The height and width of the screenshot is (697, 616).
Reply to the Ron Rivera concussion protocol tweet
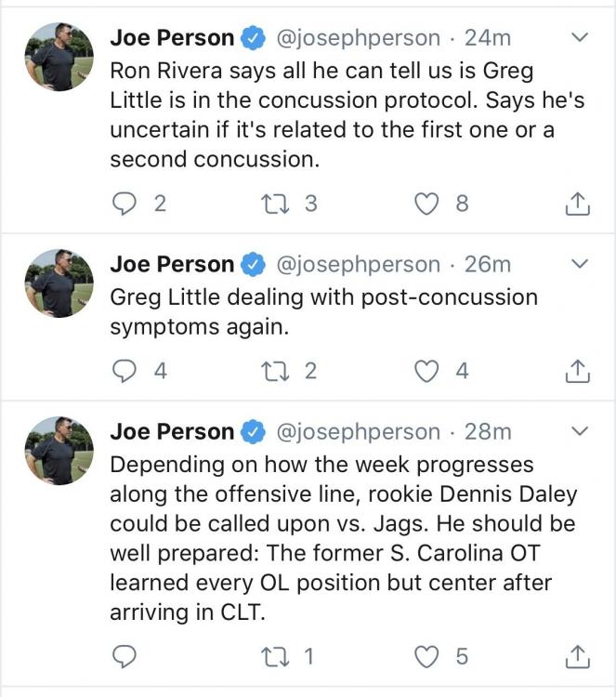(124, 204)
